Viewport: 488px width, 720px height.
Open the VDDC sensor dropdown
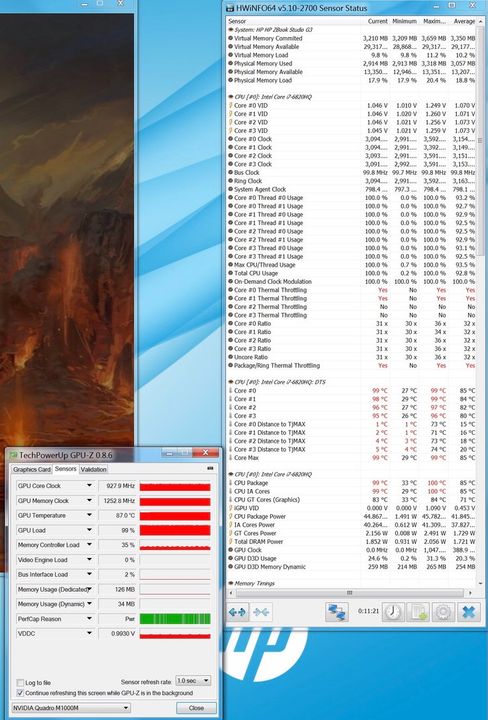90,634
